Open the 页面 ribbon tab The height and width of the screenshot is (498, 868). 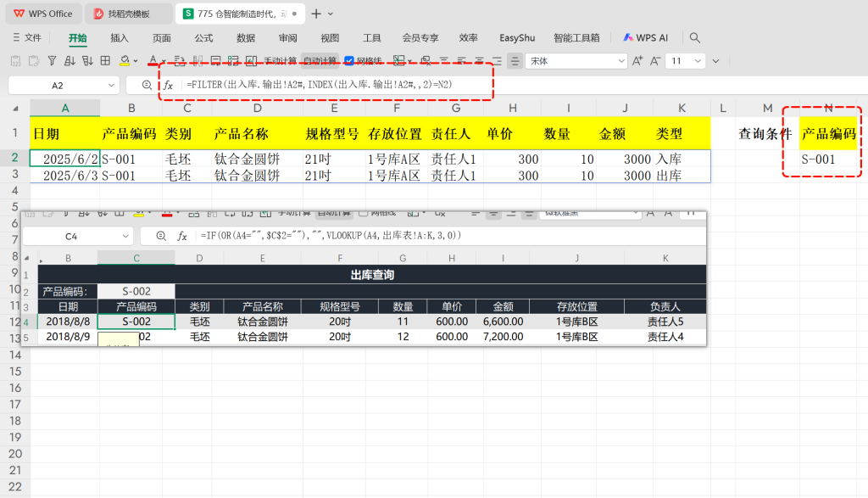pos(161,37)
